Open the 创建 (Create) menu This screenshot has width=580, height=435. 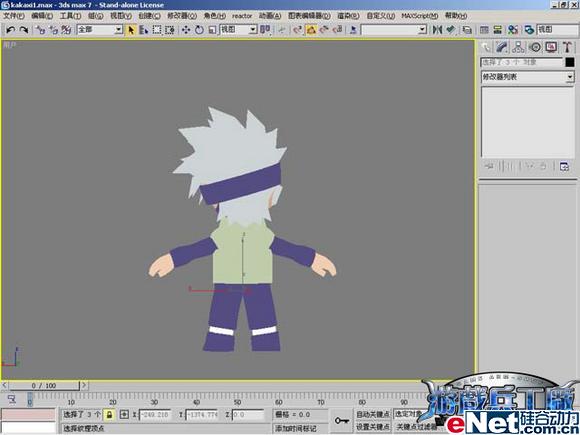149,16
